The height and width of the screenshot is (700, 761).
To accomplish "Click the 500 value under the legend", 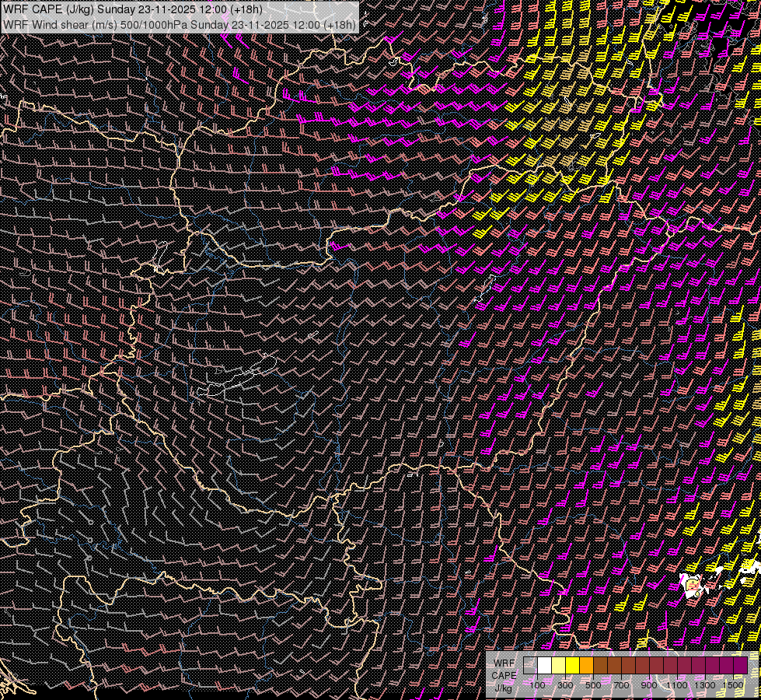I will pos(593,685).
